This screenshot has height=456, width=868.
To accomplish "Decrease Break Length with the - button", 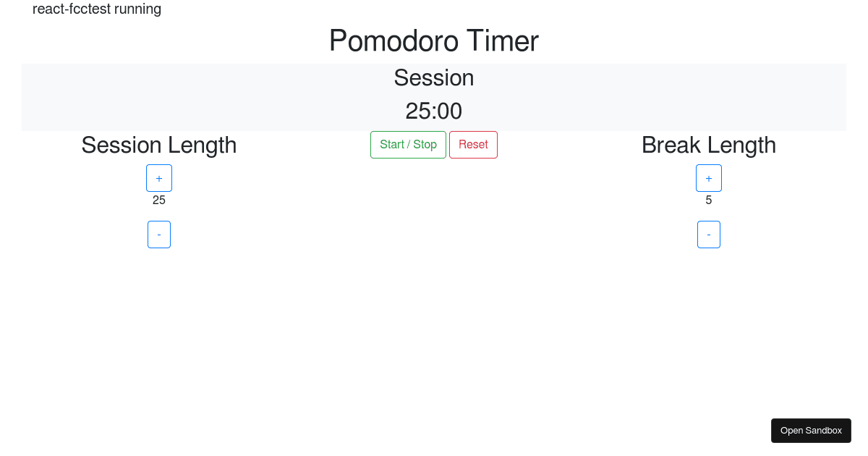I will 709,234.
